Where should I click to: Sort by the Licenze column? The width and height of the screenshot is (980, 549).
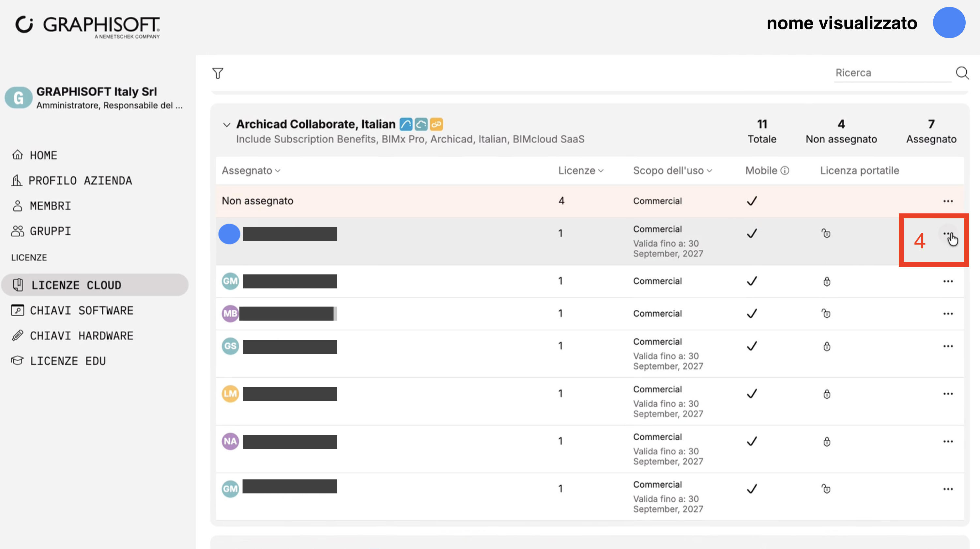pyautogui.click(x=581, y=171)
